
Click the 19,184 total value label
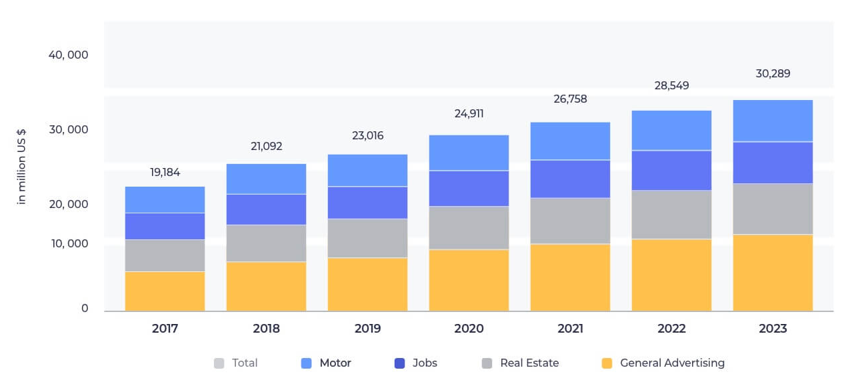coord(165,172)
